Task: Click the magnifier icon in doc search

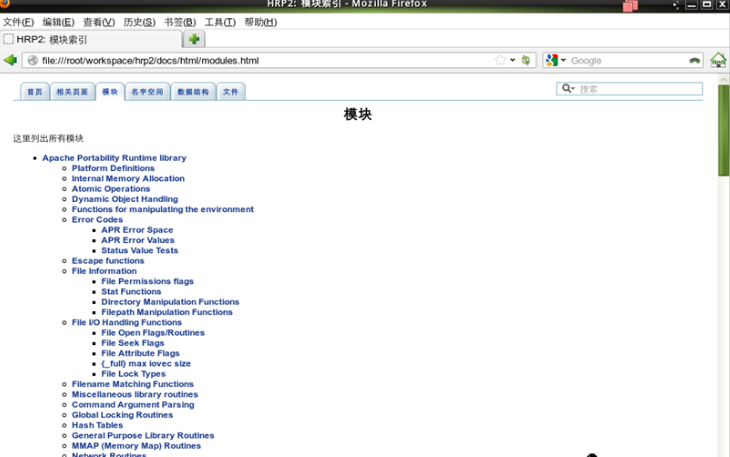Action: (566, 88)
